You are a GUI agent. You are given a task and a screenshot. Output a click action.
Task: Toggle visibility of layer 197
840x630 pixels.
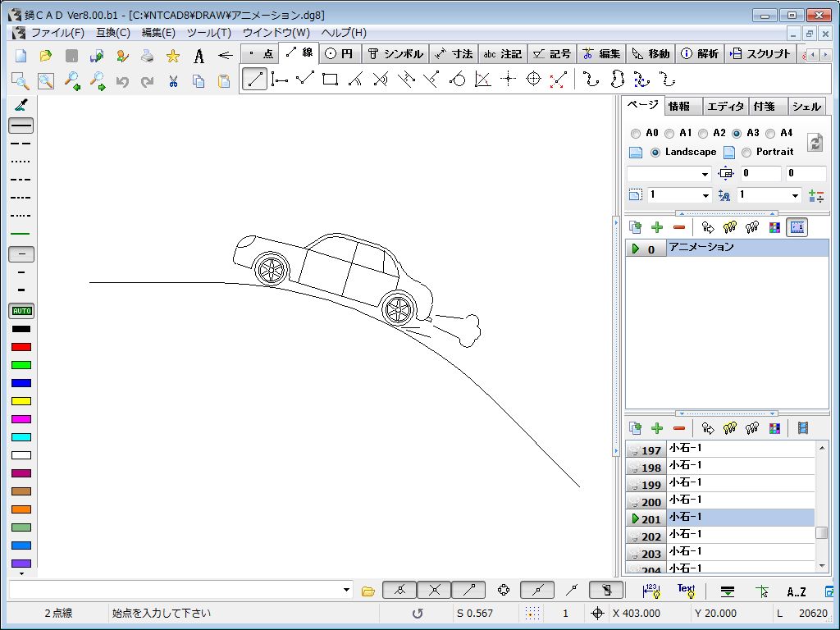point(633,450)
